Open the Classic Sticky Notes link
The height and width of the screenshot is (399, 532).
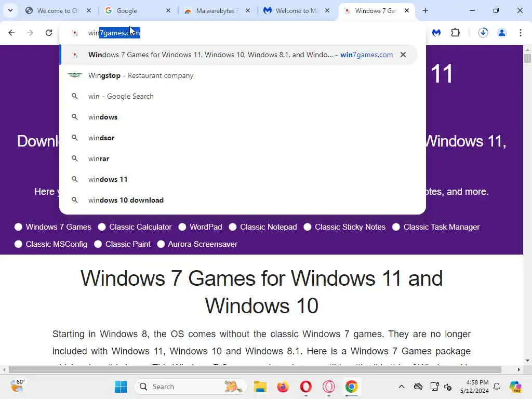coord(350,227)
